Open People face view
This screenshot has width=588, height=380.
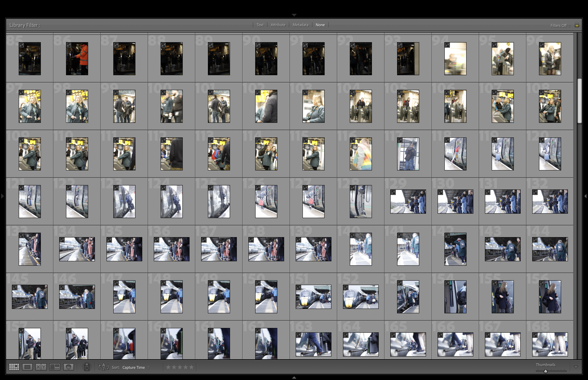[x=68, y=367]
